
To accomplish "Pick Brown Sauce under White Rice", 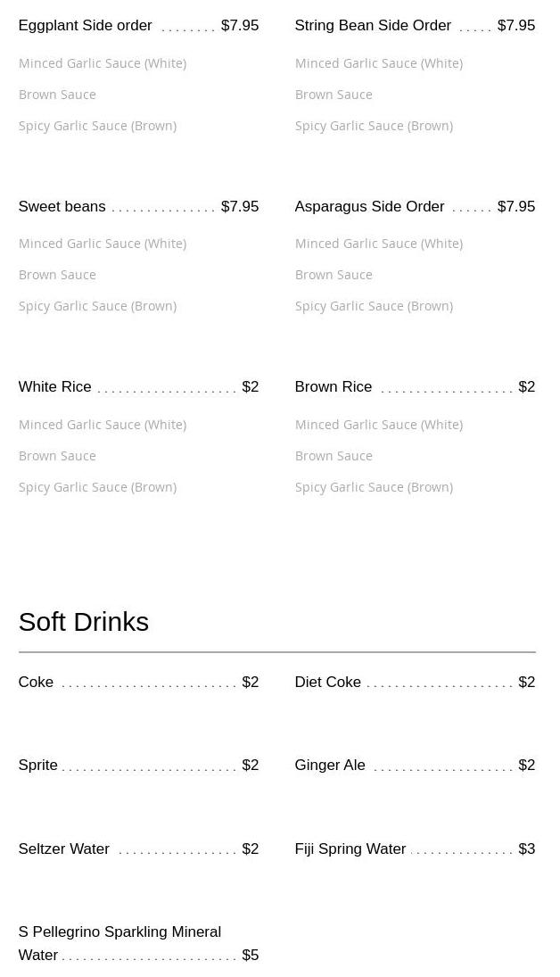I will [57, 456].
